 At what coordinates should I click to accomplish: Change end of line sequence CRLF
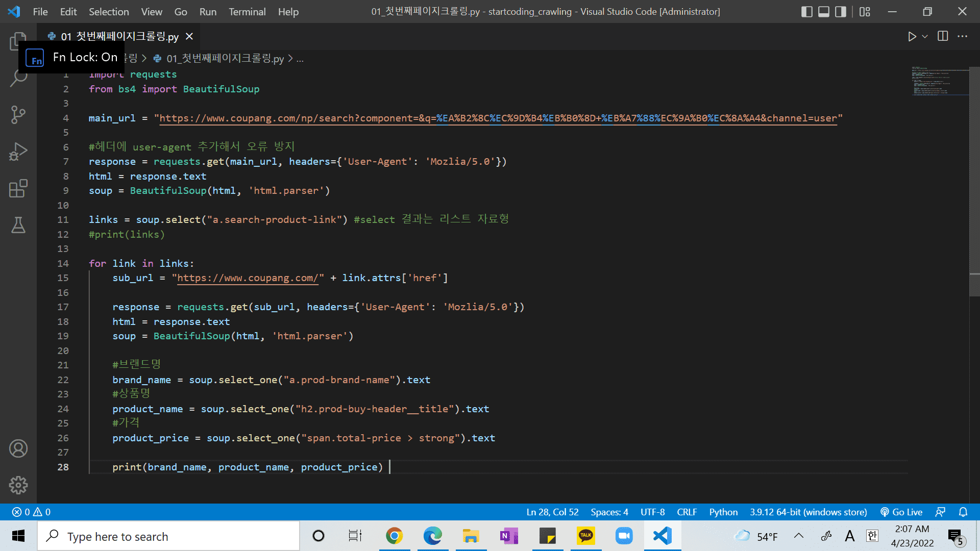[x=687, y=512]
